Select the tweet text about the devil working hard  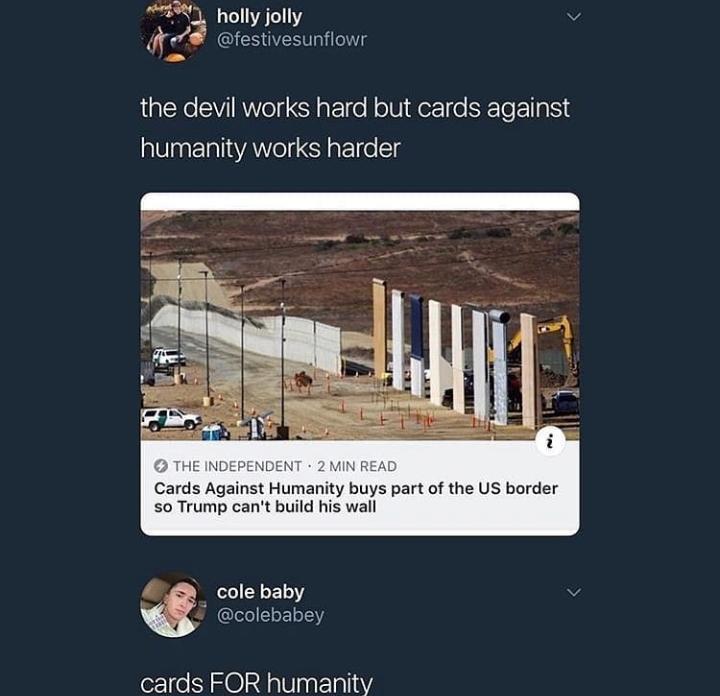355,128
